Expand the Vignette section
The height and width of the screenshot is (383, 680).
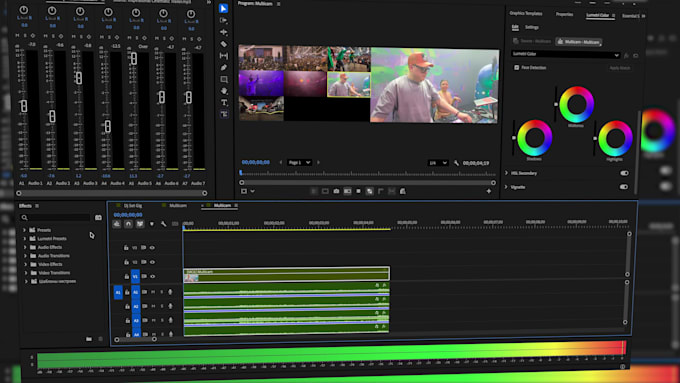click(x=507, y=187)
